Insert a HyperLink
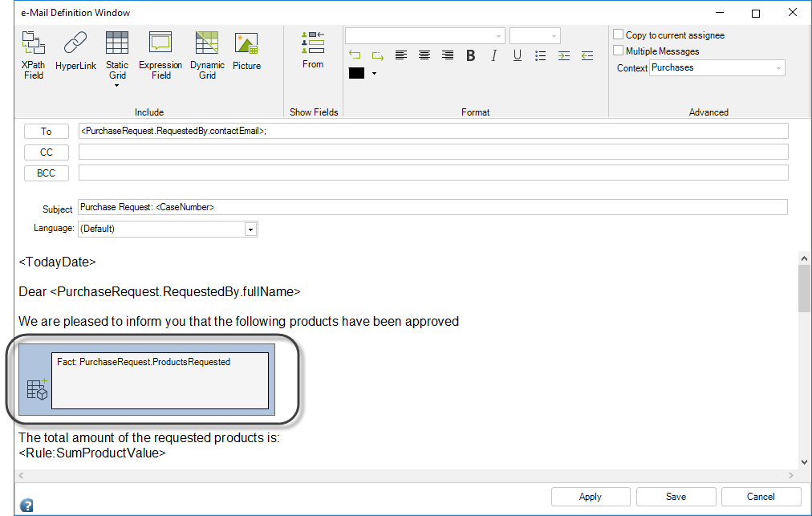 tap(75, 51)
